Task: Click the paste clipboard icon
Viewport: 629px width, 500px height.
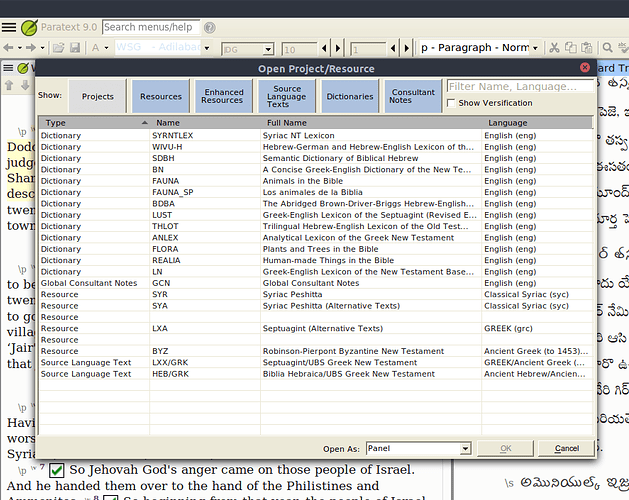Action: pyautogui.click(x=586, y=48)
